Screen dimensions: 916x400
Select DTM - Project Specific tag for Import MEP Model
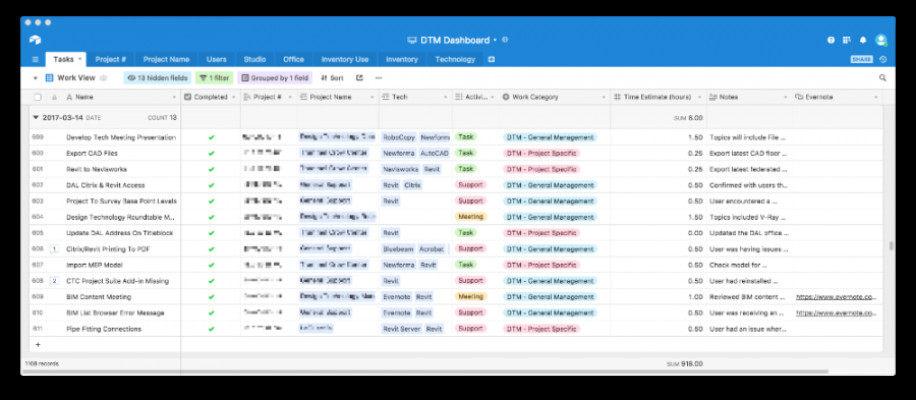pyautogui.click(x=541, y=265)
